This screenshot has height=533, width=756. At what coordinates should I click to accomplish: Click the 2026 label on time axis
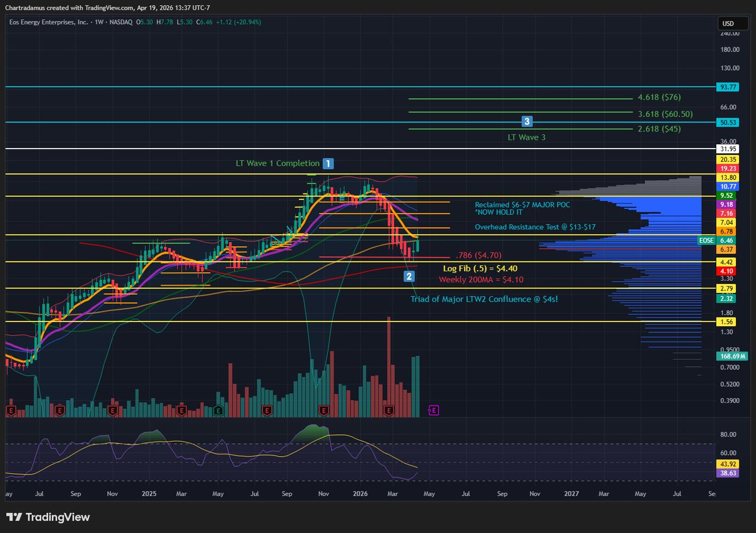pos(360,494)
